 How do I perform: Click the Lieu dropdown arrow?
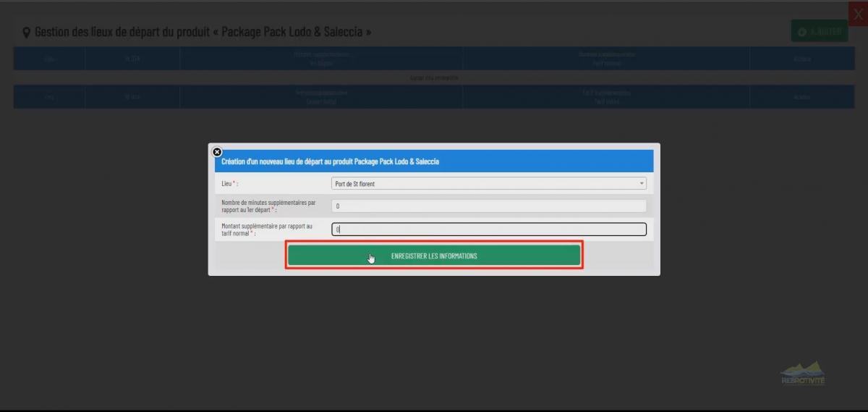click(642, 184)
